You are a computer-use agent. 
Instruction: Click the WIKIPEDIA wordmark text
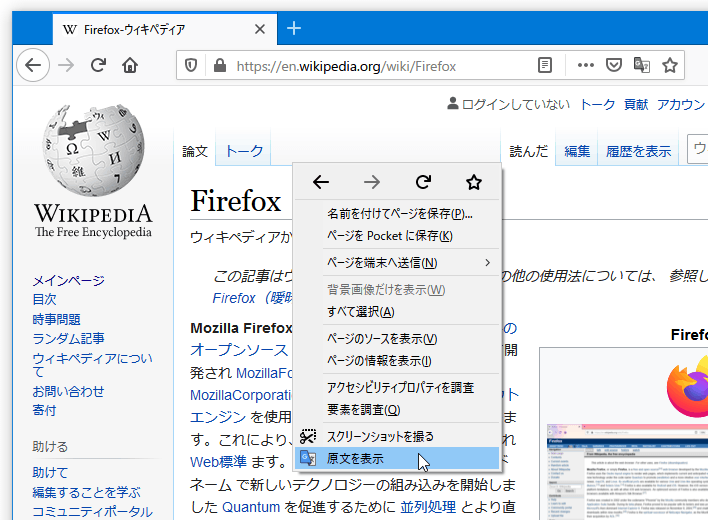click(x=93, y=214)
